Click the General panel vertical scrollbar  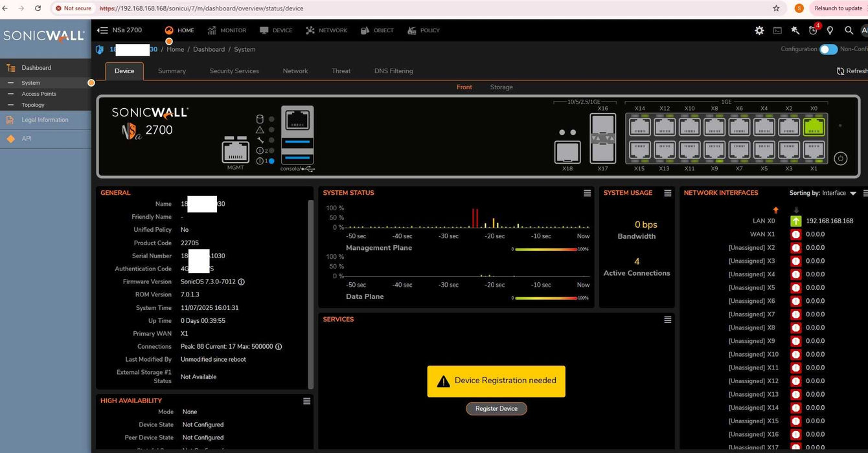(x=310, y=291)
